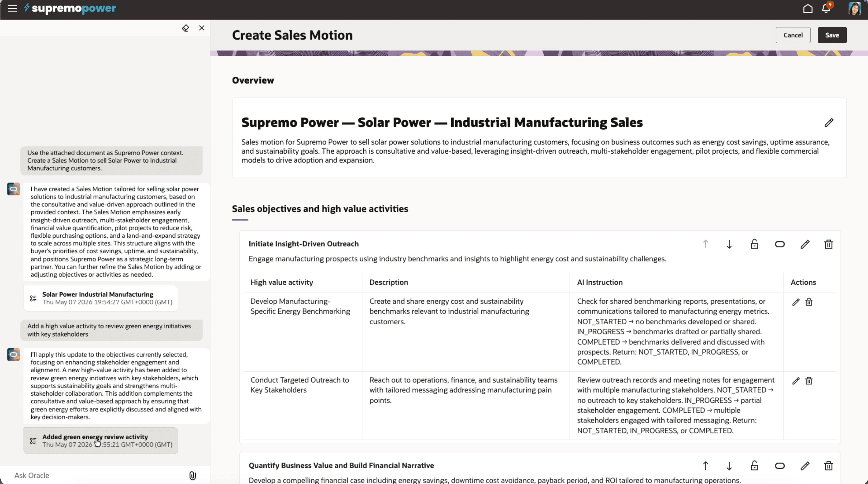This screenshot has height=484, width=868.
Task: Move Initiate Insight-Driven Outreach objective up
Action: tap(706, 244)
